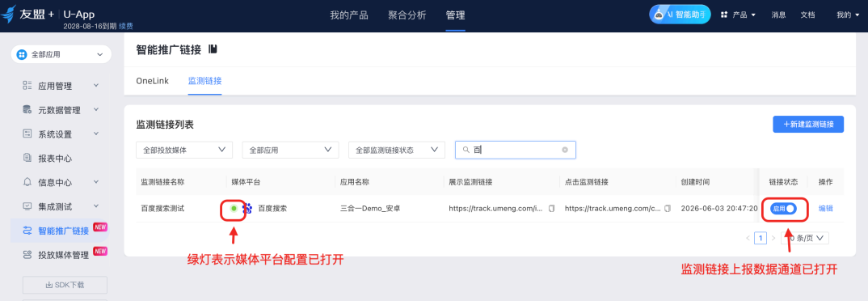The width and height of the screenshot is (868, 301).
Task: Select page 1 in pagination
Action: tap(761, 239)
